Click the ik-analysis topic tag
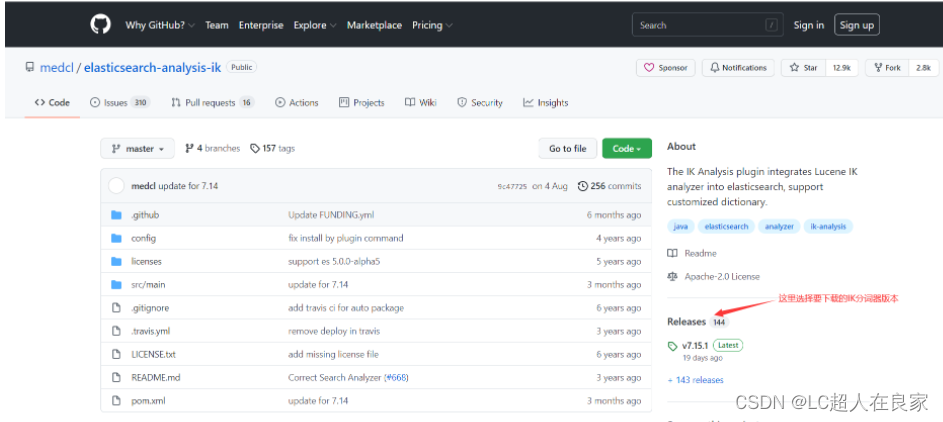This screenshot has width=943, height=422. [828, 227]
